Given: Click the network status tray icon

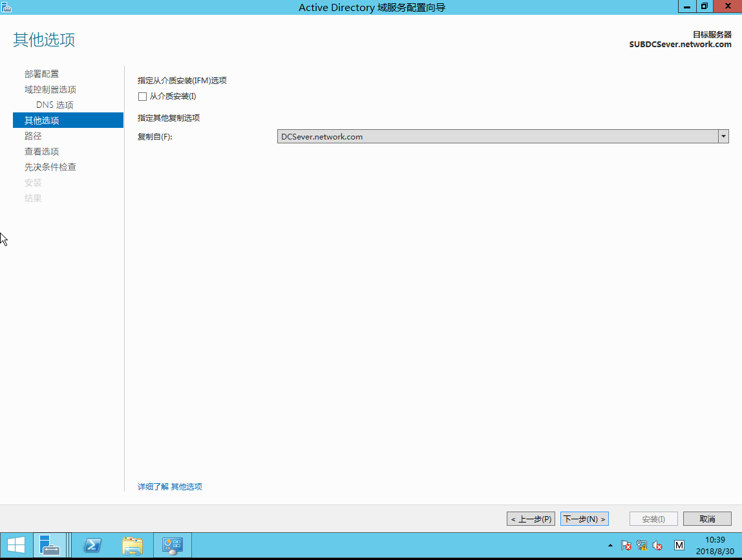Looking at the screenshot, I should [642, 545].
